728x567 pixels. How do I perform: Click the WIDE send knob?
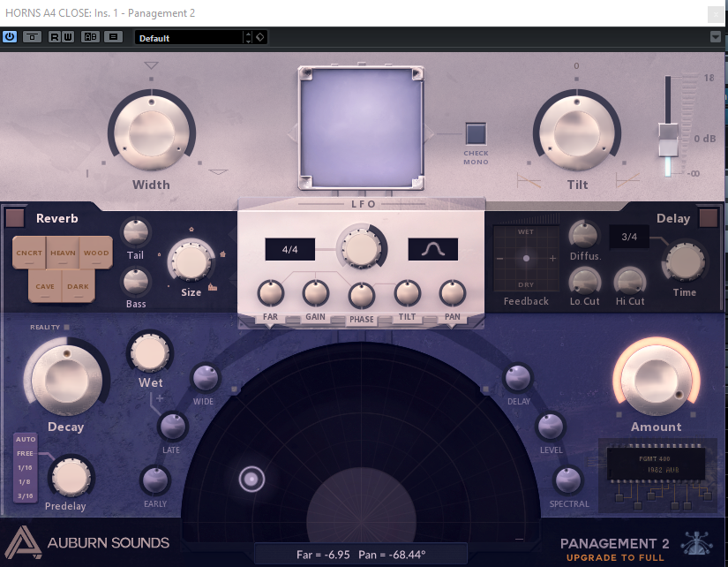[x=206, y=378]
